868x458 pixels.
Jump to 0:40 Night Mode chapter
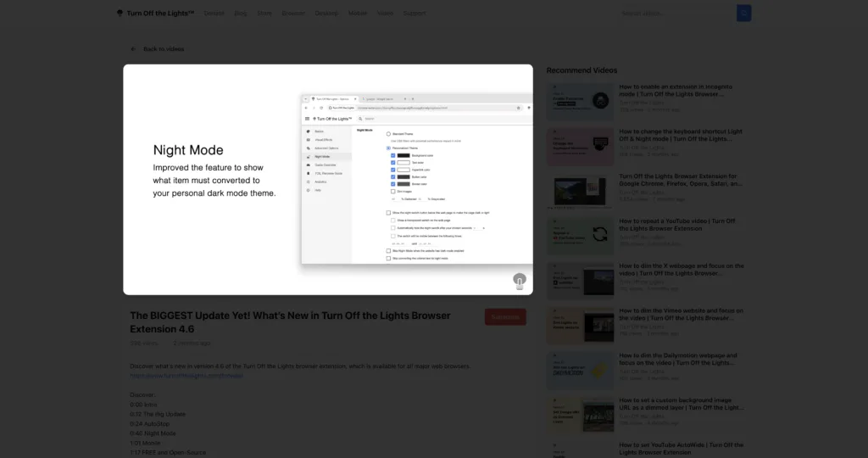(153, 433)
